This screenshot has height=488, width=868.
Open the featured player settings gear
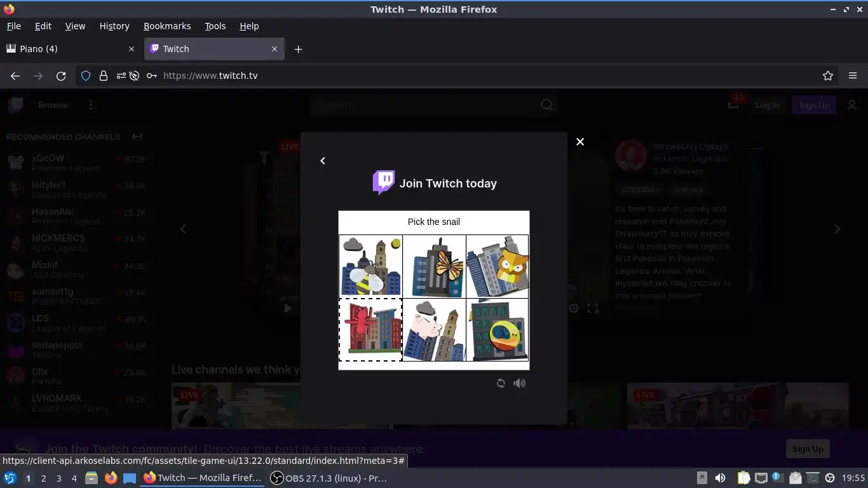pos(573,308)
